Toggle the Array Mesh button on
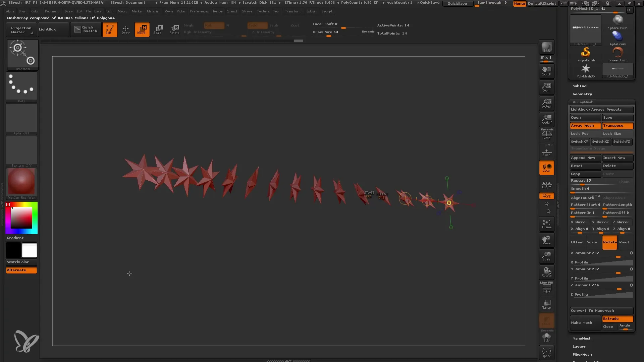 tap(583, 126)
